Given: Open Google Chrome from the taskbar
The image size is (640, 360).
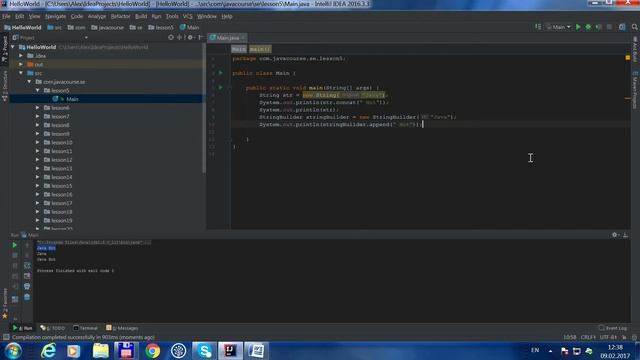Looking at the screenshot, I should click(153, 351).
